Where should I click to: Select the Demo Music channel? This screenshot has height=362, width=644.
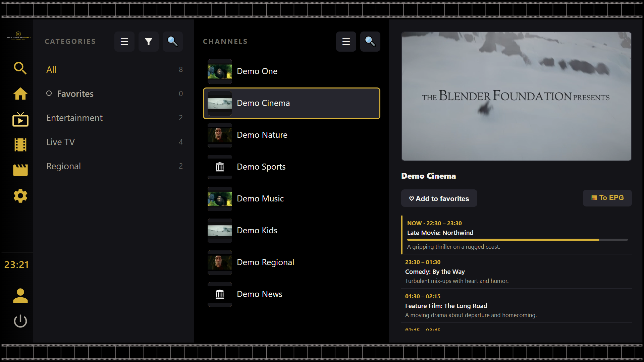(291, 199)
